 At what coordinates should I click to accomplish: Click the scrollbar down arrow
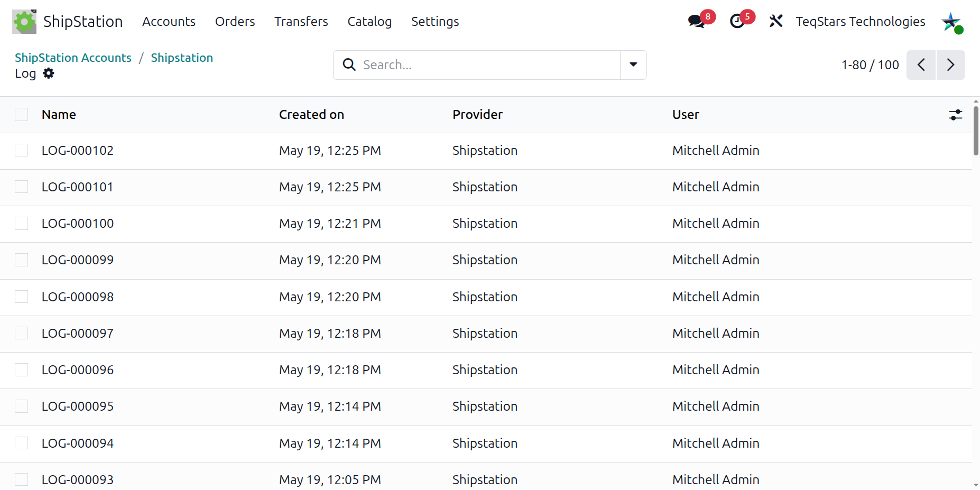[976, 485]
